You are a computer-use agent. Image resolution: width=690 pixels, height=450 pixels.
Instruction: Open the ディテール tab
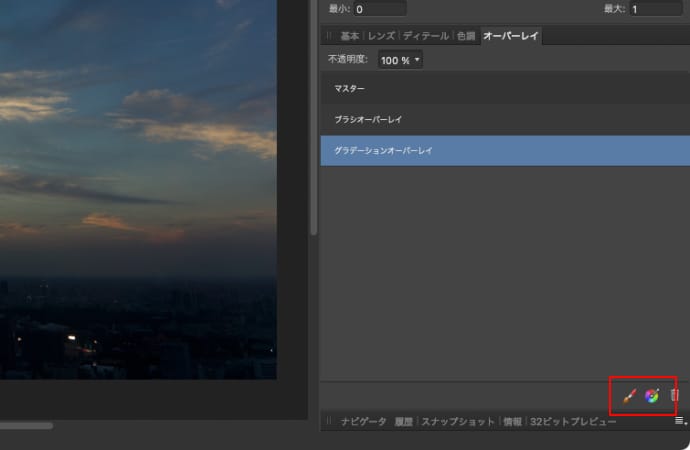point(426,36)
